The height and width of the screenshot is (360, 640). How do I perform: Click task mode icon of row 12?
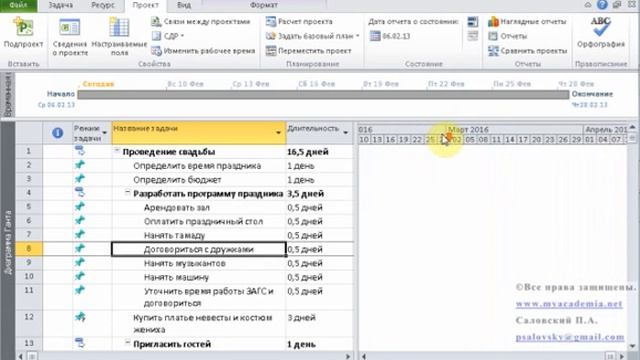(x=80, y=317)
